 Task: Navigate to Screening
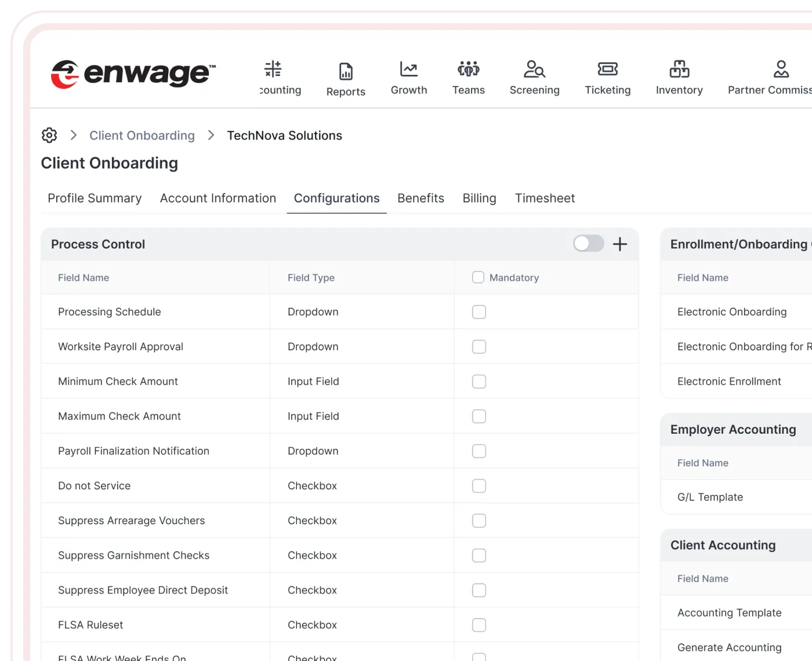coord(534,78)
